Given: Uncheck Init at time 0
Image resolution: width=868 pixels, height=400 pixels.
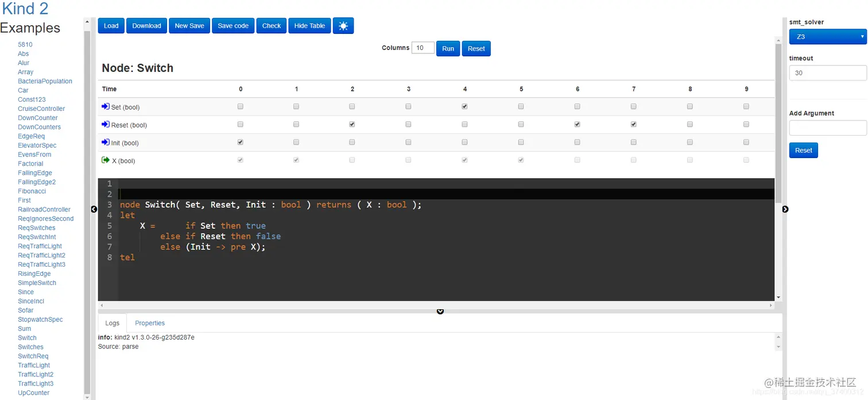Looking at the screenshot, I should (241, 142).
